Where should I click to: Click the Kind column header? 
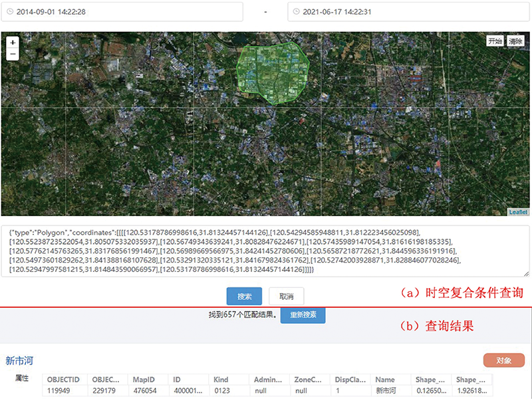pyautogui.click(x=220, y=379)
